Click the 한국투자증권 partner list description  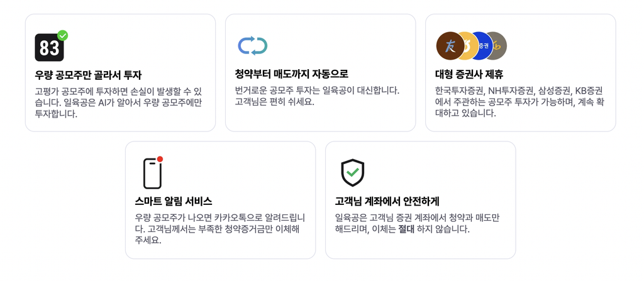(519, 102)
